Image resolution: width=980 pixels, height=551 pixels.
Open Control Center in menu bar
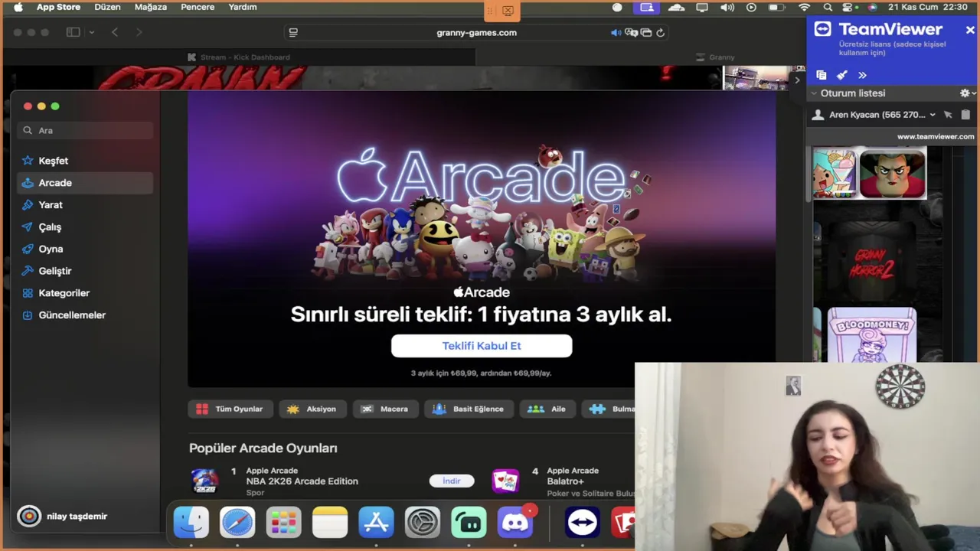click(x=849, y=7)
